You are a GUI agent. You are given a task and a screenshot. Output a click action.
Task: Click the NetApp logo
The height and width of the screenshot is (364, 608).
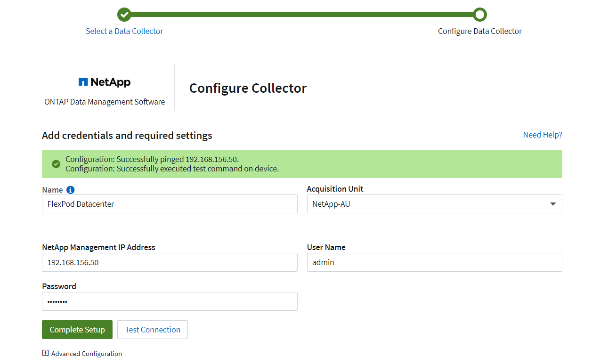[x=105, y=82]
